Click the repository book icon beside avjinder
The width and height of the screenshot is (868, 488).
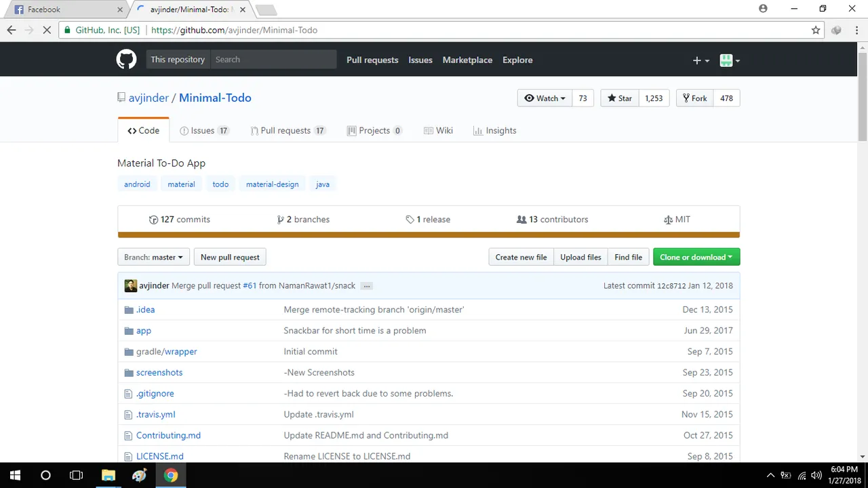point(121,98)
